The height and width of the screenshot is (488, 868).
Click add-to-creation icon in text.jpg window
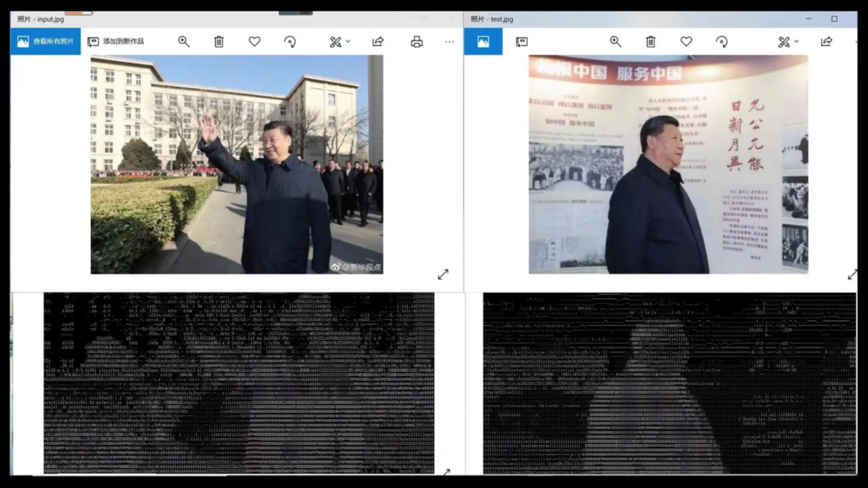pyautogui.click(x=521, y=42)
